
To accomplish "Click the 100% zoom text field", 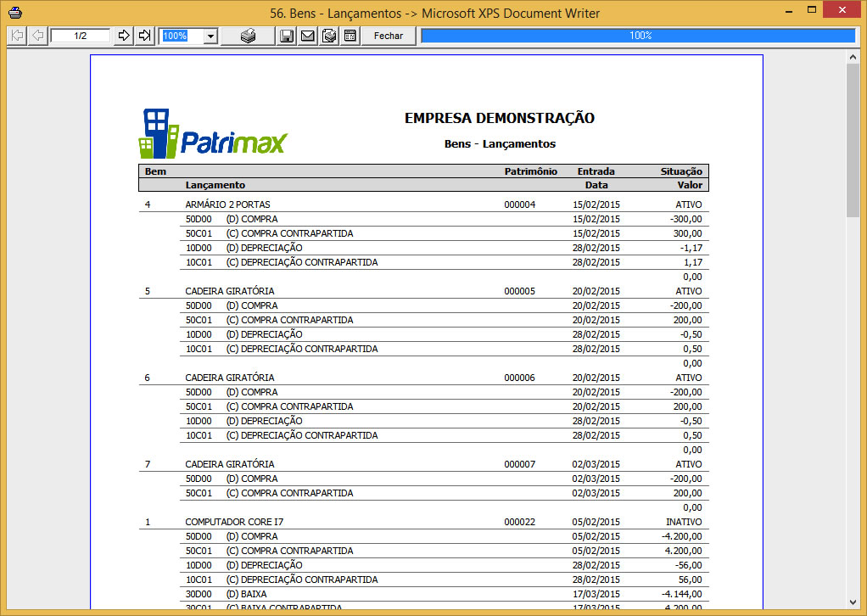I will tap(182, 36).
